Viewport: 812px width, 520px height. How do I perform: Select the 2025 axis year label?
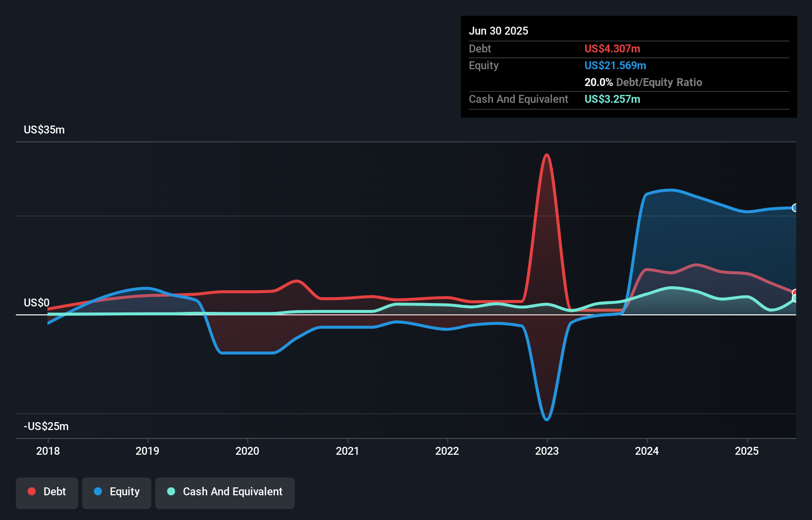tap(747, 451)
